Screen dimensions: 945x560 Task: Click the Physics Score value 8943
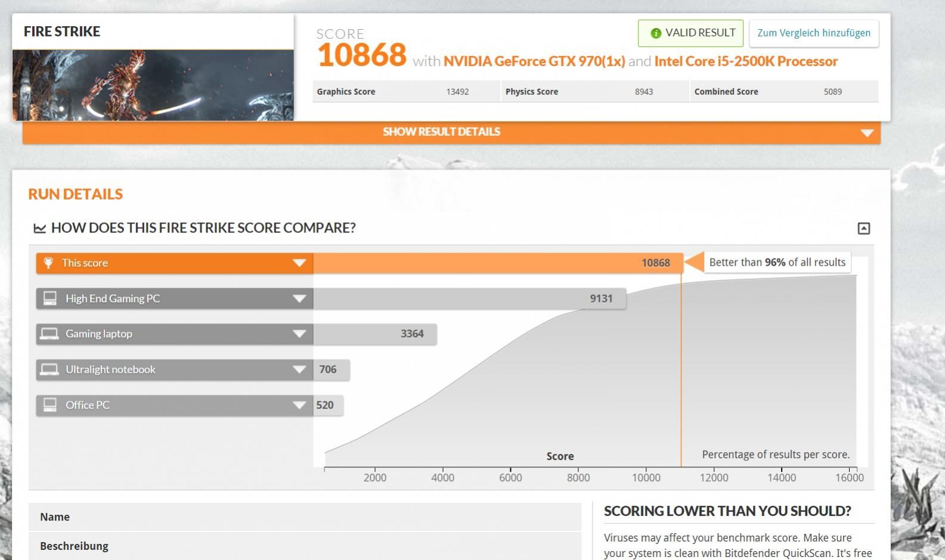coord(644,92)
